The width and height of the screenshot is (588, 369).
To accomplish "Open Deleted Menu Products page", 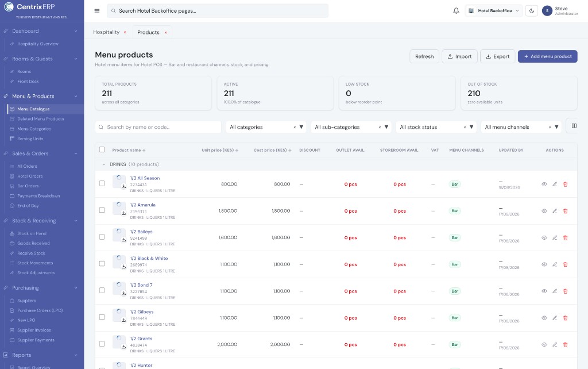I will tap(41, 119).
